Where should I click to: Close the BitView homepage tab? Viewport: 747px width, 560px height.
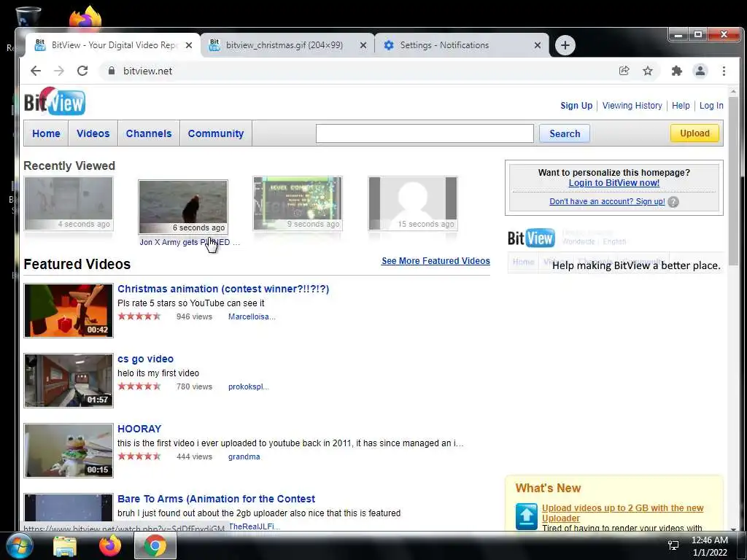(189, 45)
